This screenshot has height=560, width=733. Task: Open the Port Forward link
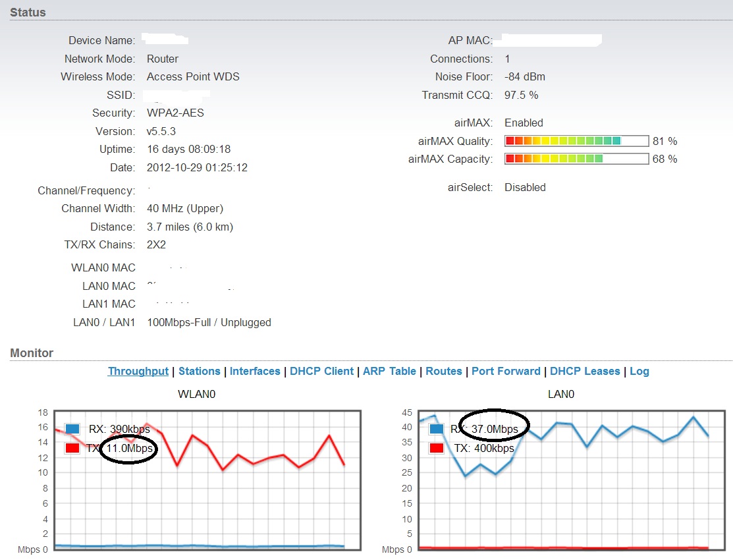coord(506,371)
